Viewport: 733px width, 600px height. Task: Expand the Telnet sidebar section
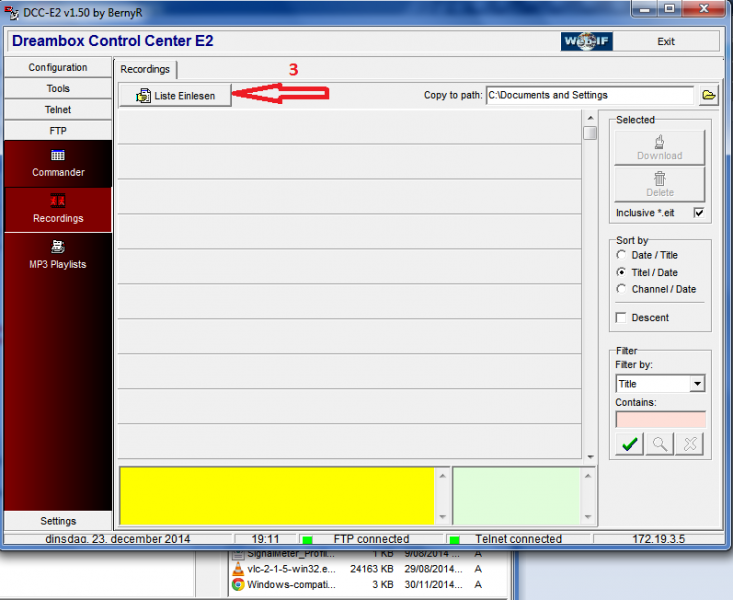tap(58, 110)
